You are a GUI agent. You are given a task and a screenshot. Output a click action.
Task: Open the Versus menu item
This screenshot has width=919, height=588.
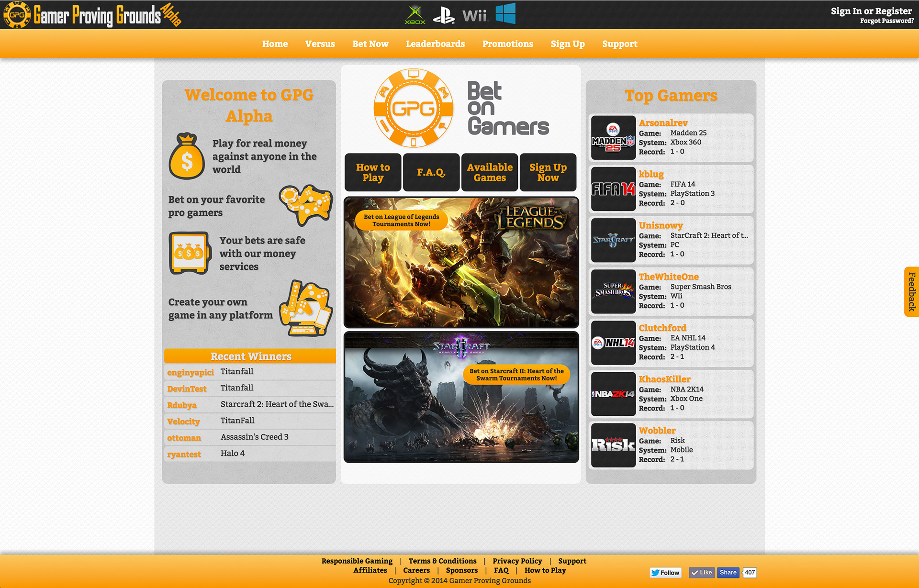[320, 44]
